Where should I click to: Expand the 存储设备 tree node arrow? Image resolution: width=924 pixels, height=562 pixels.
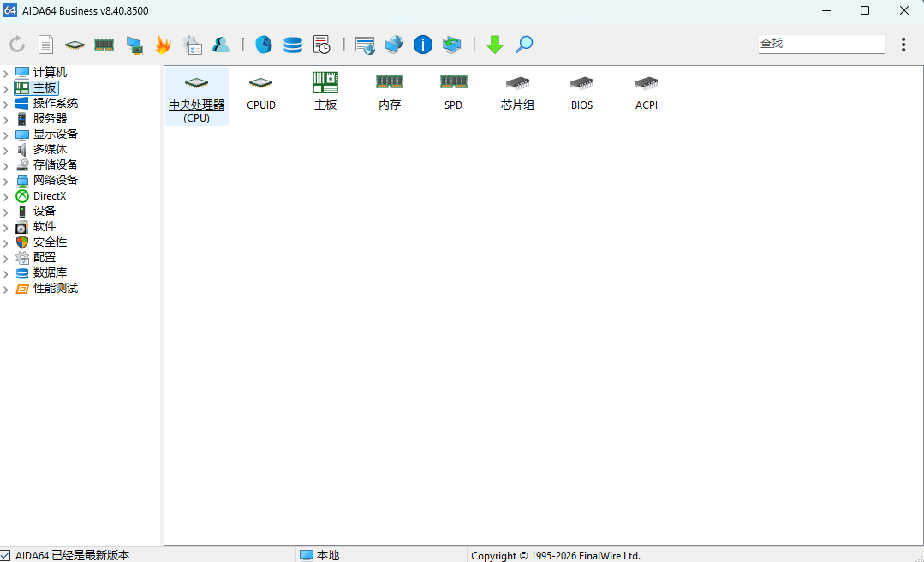(6, 165)
